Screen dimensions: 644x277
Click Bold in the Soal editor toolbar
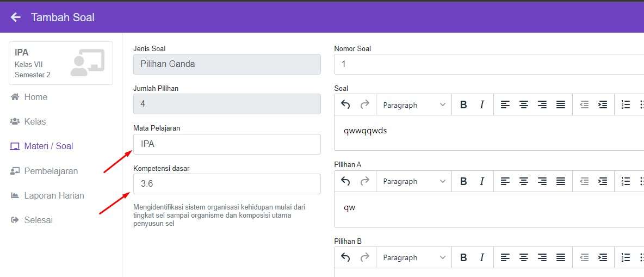(463, 105)
